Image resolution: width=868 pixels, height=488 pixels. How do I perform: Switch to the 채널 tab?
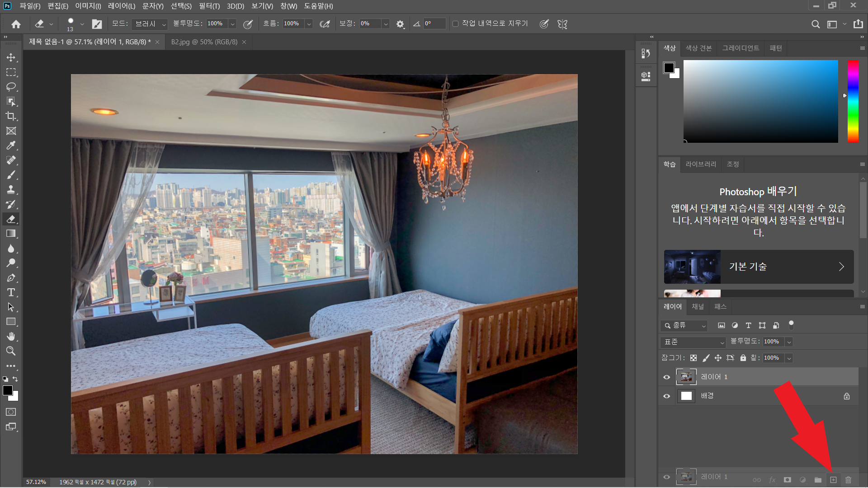coord(698,306)
